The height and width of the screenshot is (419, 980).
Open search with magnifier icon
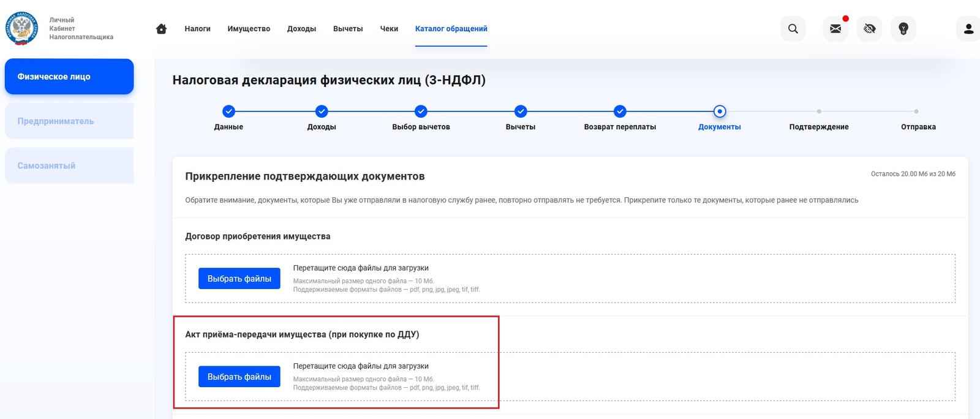point(793,29)
